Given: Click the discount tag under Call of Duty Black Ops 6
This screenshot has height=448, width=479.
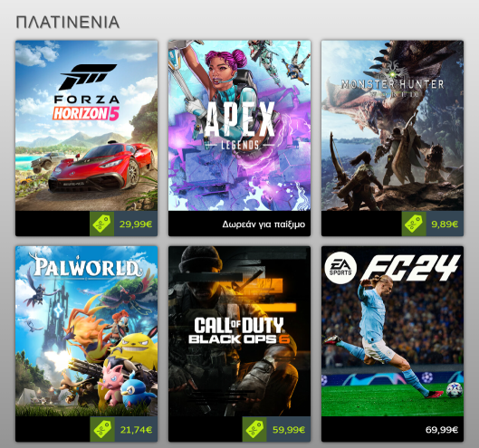Looking at the screenshot, I should (254, 430).
